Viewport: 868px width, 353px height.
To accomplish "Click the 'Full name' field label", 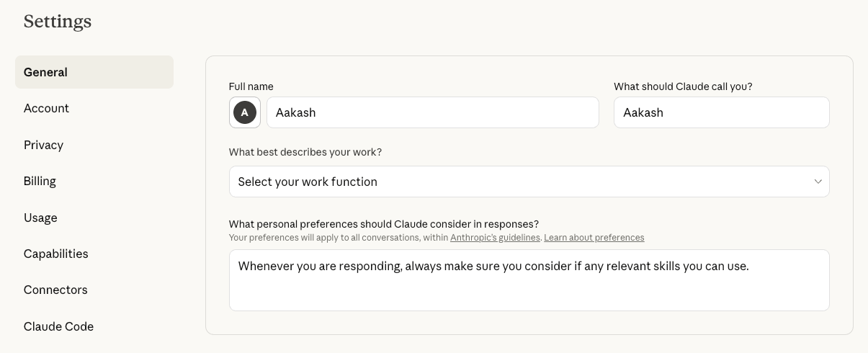I will pyautogui.click(x=251, y=86).
